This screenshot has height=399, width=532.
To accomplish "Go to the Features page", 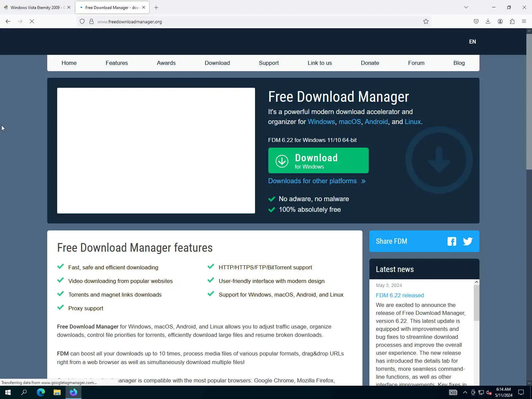I will tap(117, 63).
